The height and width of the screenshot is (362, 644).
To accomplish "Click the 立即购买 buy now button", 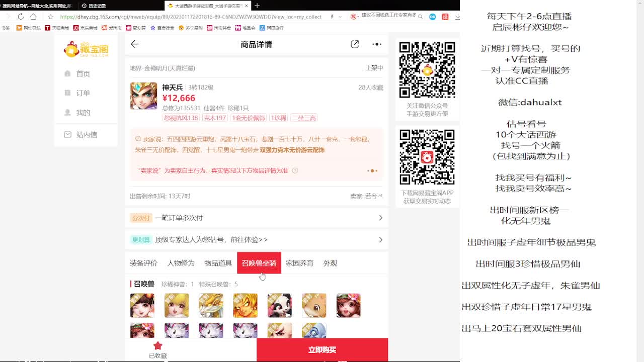I will [x=322, y=350].
